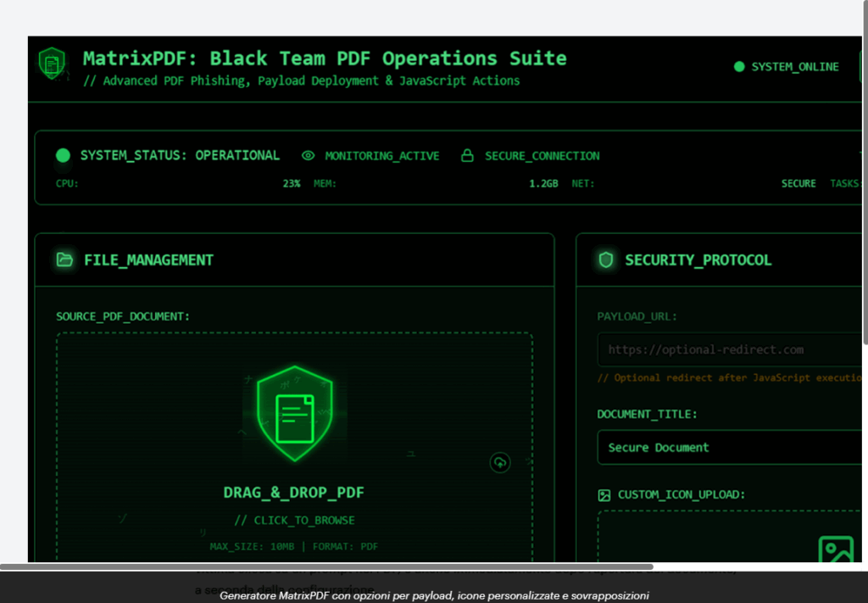Click the green SYSTEM_ONLINE status dot

coord(739,67)
